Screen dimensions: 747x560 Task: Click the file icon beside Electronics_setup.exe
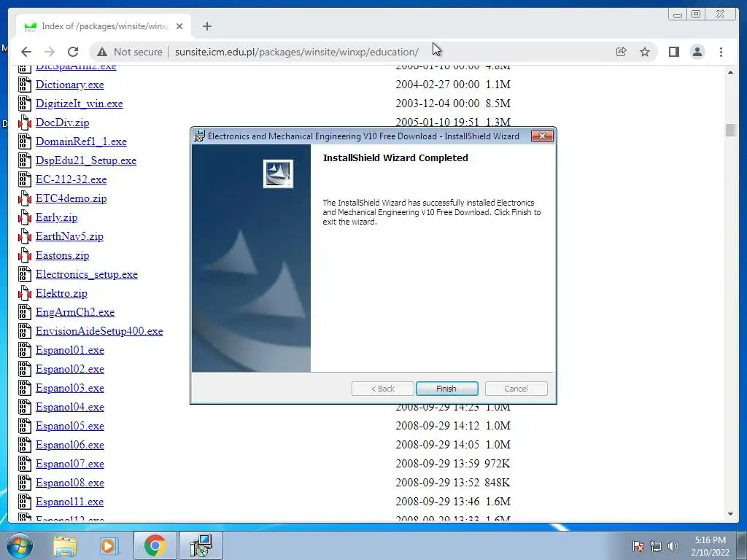pyautogui.click(x=25, y=274)
